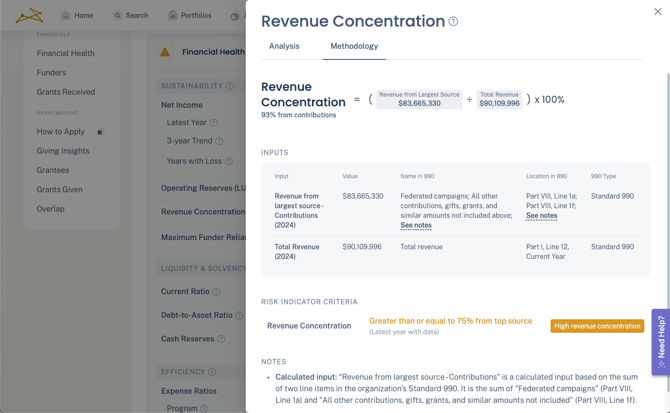The width and height of the screenshot is (670, 413).
Task: Open Grants Received in the sidebar
Action: pyautogui.click(x=66, y=92)
